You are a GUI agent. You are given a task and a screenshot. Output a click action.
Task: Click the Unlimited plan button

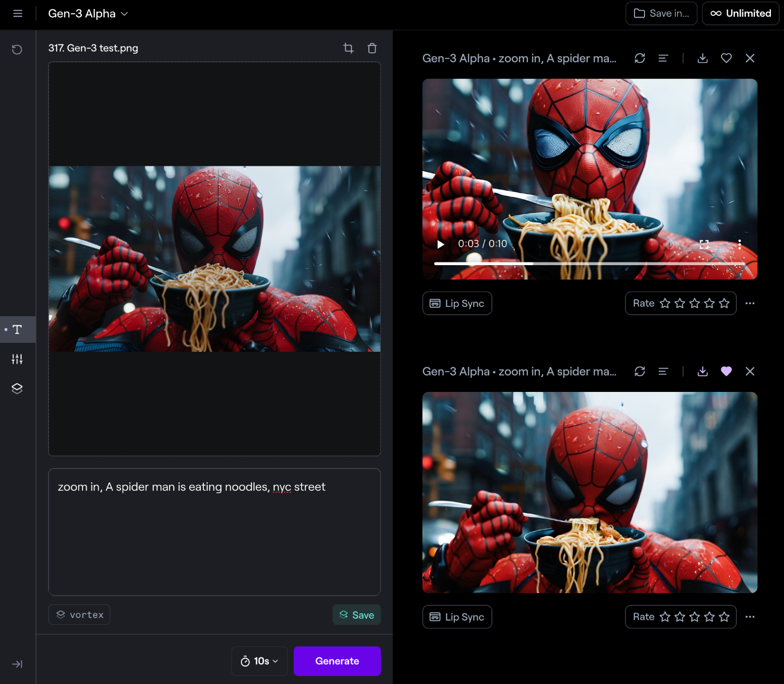click(x=741, y=14)
